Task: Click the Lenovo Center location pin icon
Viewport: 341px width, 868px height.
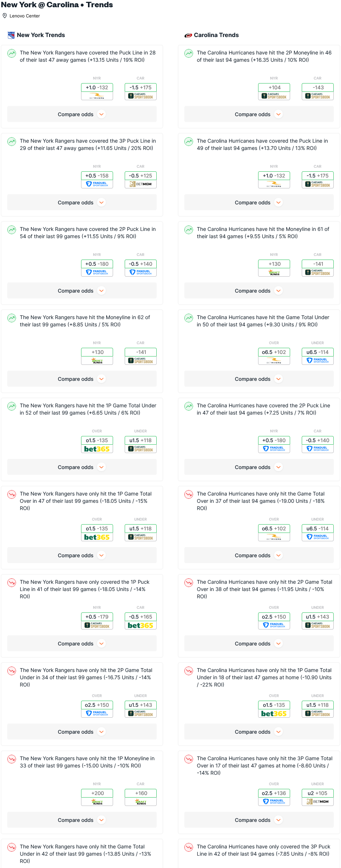Action: [x=5, y=16]
